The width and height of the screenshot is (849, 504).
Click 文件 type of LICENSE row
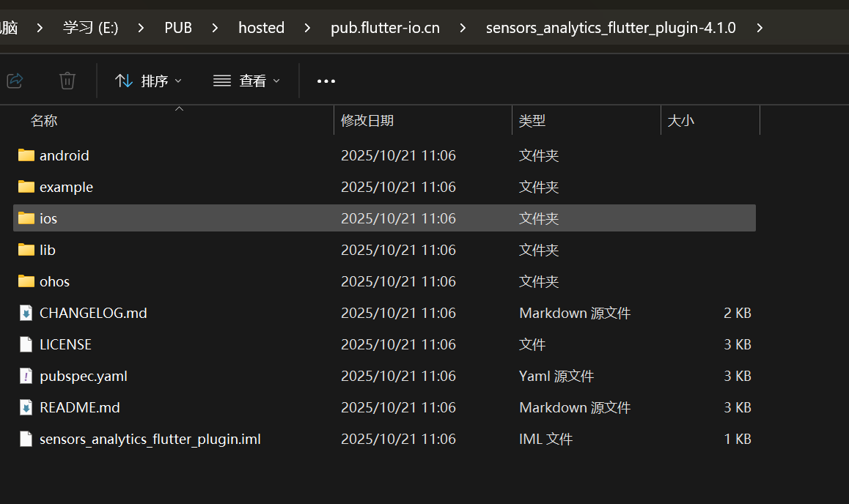pyautogui.click(x=532, y=344)
